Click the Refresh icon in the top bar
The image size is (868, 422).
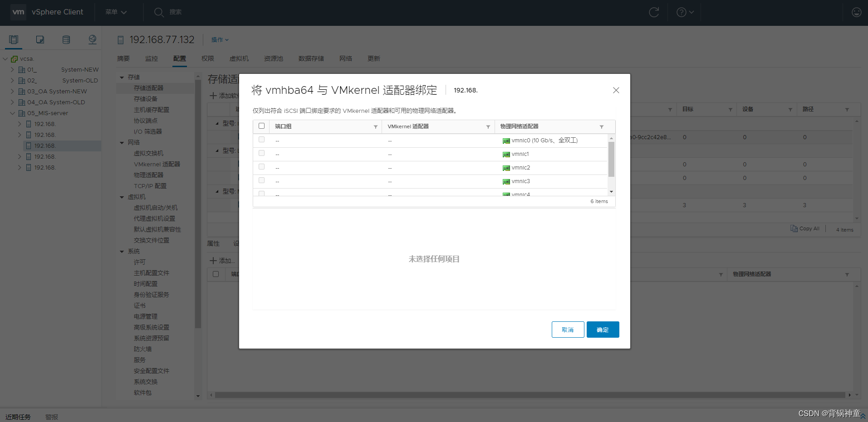[x=654, y=12]
